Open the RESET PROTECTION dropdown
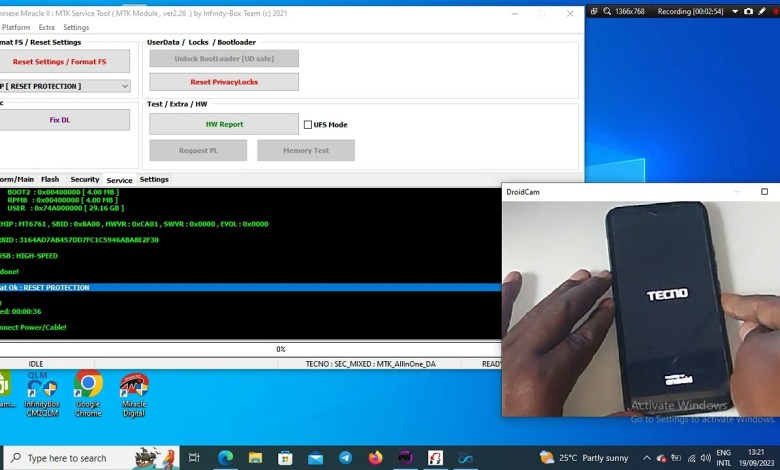The width and height of the screenshot is (780, 470). (x=65, y=86)
